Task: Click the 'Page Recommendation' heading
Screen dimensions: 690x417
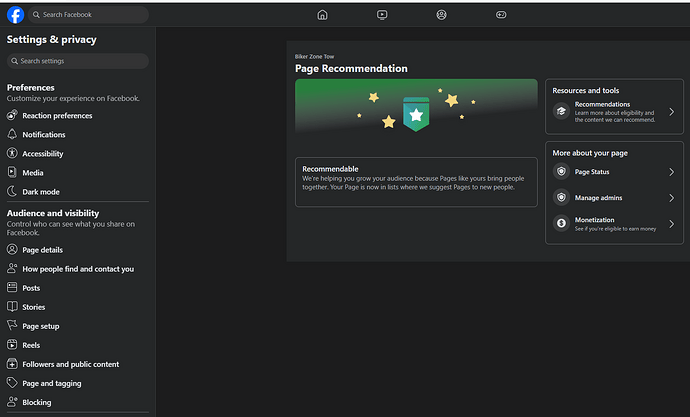Action: (351, 68)
